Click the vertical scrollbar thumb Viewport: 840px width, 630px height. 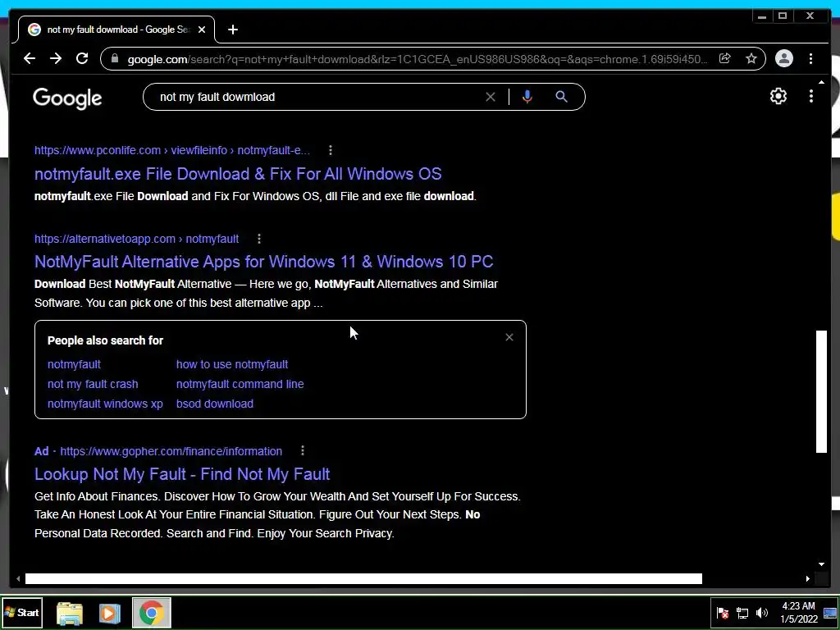pos(821,391)
